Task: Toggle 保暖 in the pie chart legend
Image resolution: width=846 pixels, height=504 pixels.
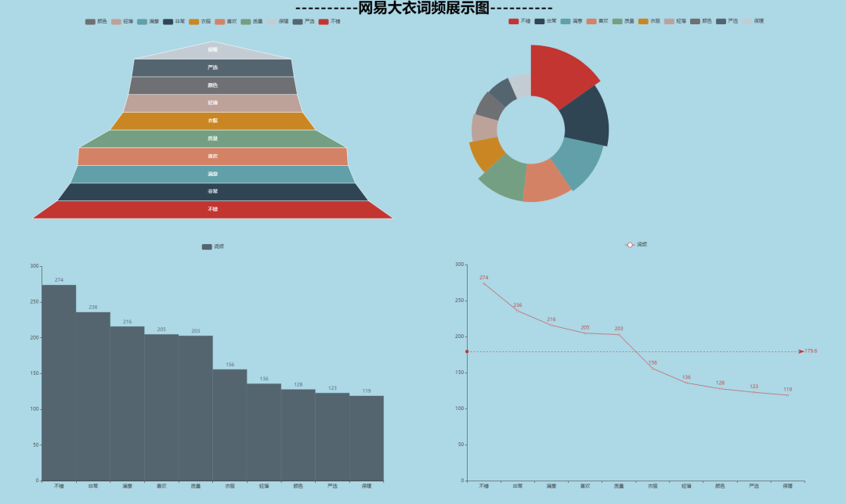Action: pos(753,21)
